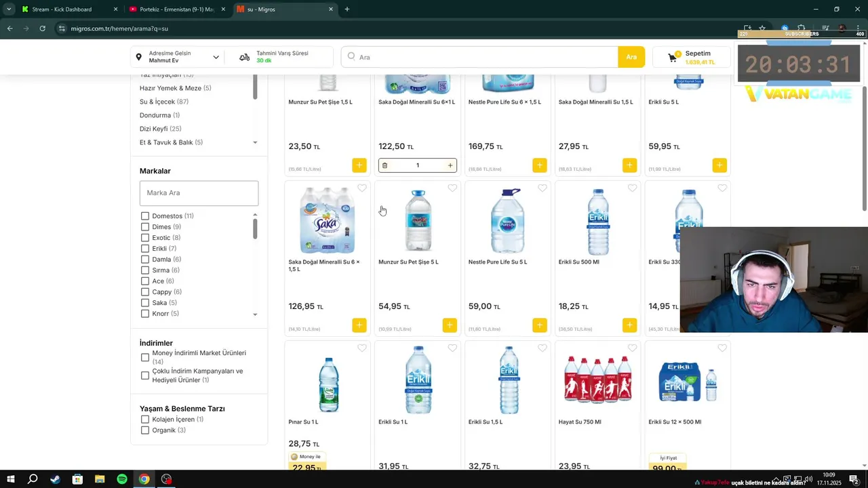Viewport: 868px width, 488px height.
Task: Check the Organik filter
Action: 145,430
